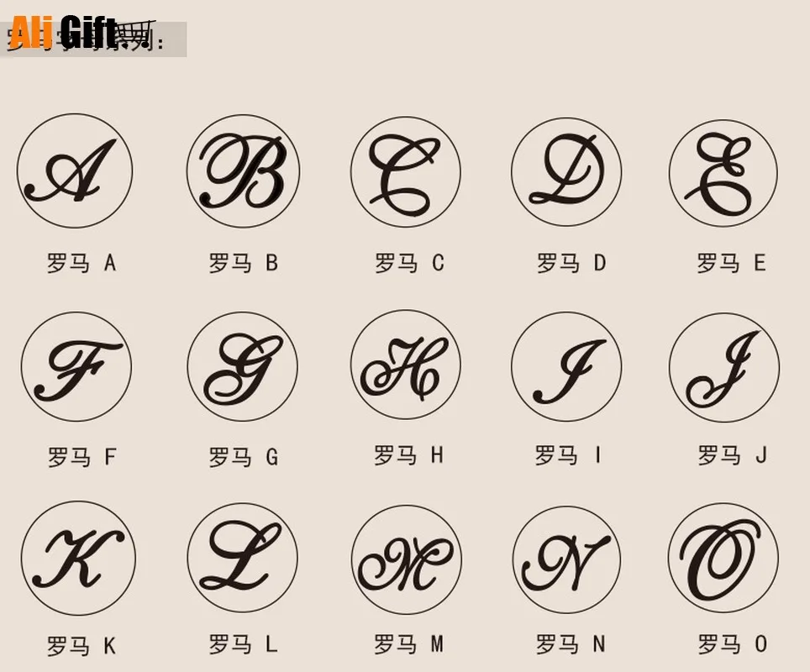Select the letter K stamp circle
The image size is (810, 672).
tap(78, 559)
